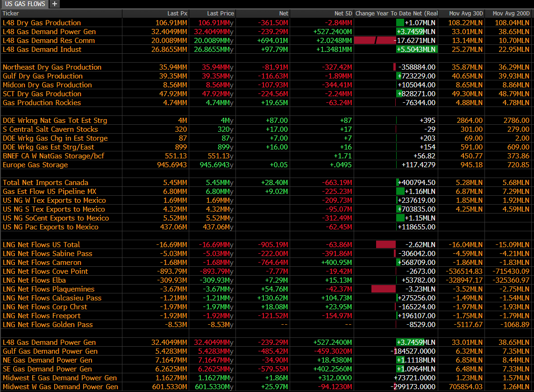Select Total Net Imports Canada ticker
Viewport: 534px width, 392px height.
coord(45,183)
